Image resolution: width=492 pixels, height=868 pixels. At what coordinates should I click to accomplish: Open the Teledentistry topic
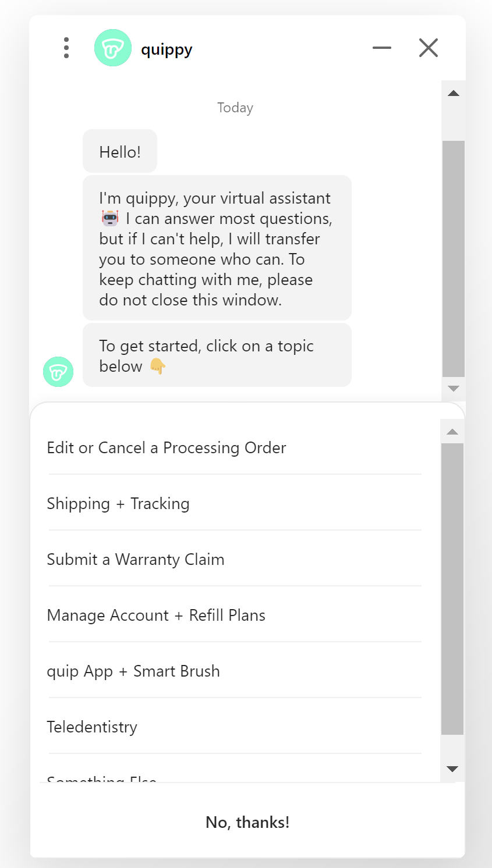[92, 727]
